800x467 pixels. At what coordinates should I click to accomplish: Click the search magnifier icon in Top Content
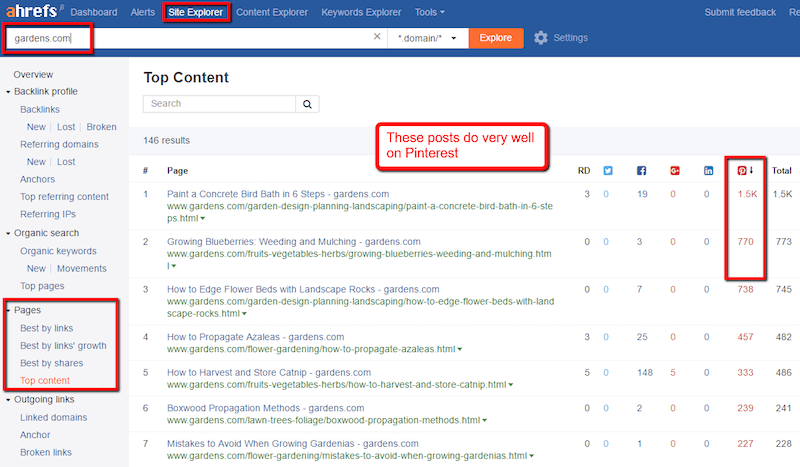(307, 104)
